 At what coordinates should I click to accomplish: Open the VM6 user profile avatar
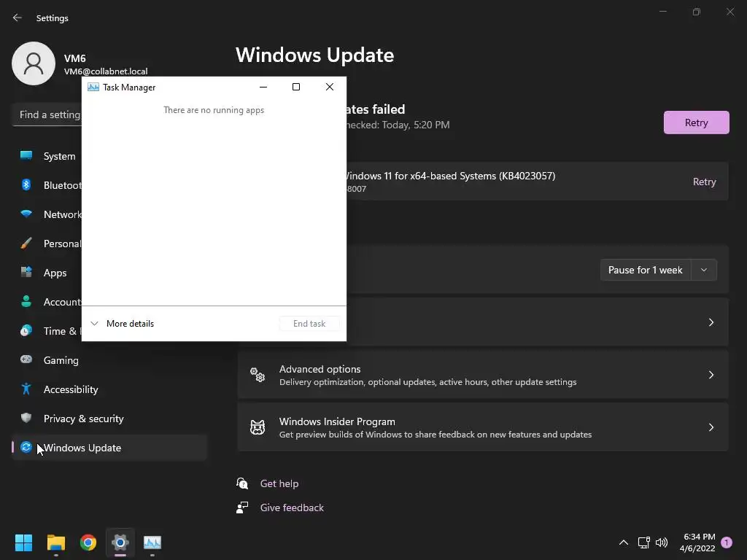(x=34, y=63)
